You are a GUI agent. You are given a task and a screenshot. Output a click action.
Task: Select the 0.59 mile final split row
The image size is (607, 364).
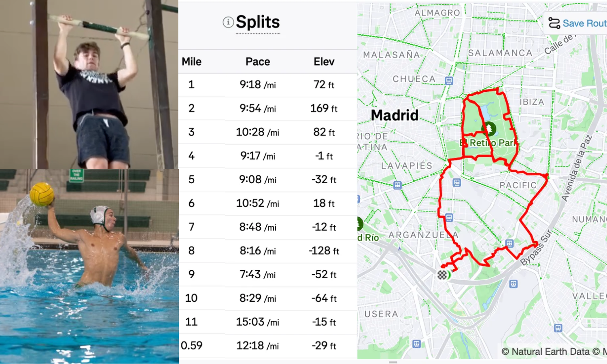point(267,346)
